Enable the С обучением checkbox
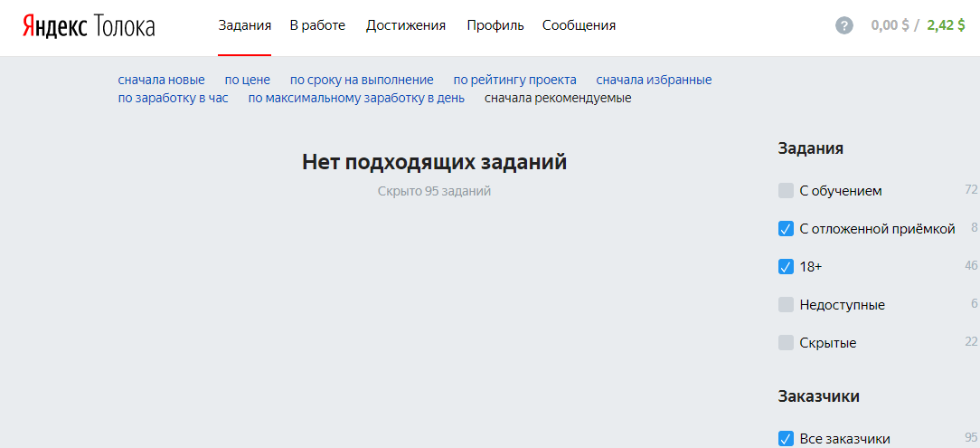Image resolution: width=980 pixels, height=448 pixels. (x=786, y=191)
